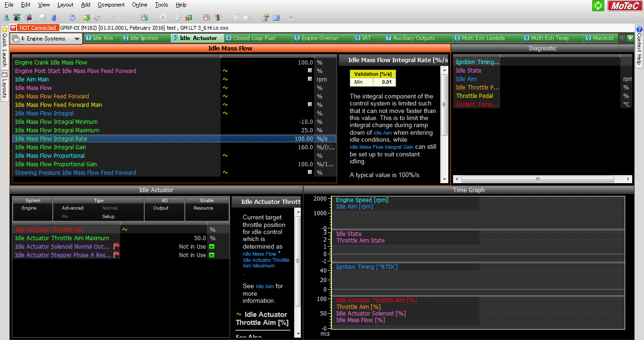Follow Idle Actuator Throttle Aim Maximum help link
Image resolution: width=644 pixels, height=340 pixels.
tap(266, 263)
